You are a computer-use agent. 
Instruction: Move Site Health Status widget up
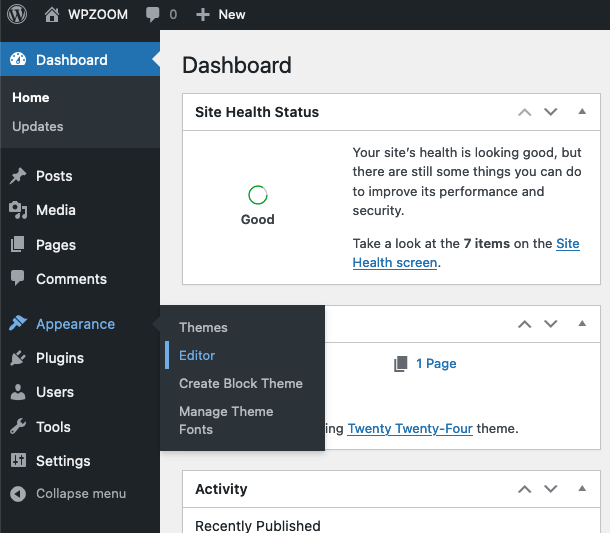(524, 112)
